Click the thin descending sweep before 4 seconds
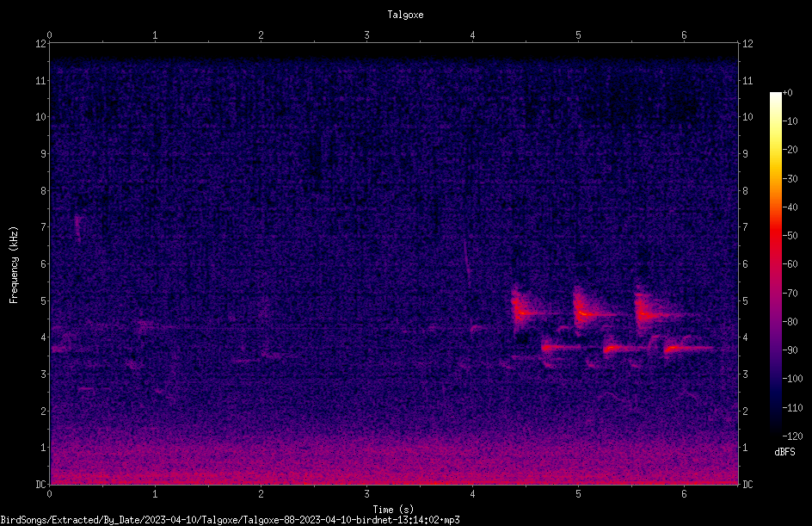This screenshot has height=526, width=812. click(467, 264)
